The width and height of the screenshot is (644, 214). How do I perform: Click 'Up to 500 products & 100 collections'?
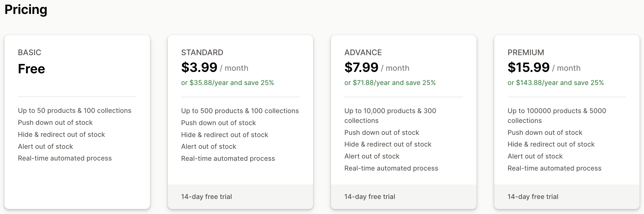coord(240,111)
